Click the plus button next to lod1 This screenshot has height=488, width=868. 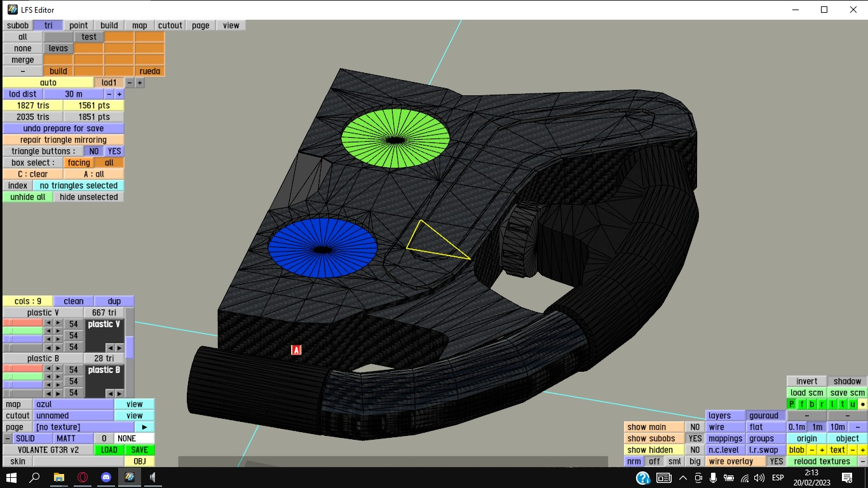tap(140, 83)
